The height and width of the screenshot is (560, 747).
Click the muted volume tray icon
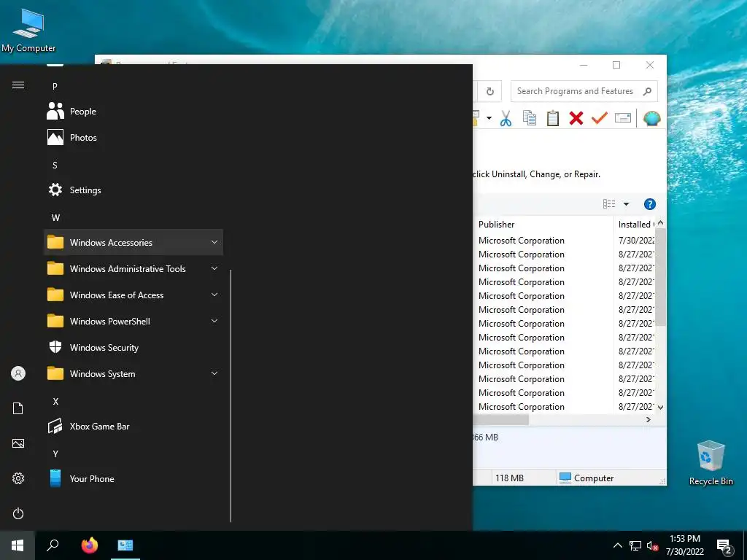(x=653, y=545)
